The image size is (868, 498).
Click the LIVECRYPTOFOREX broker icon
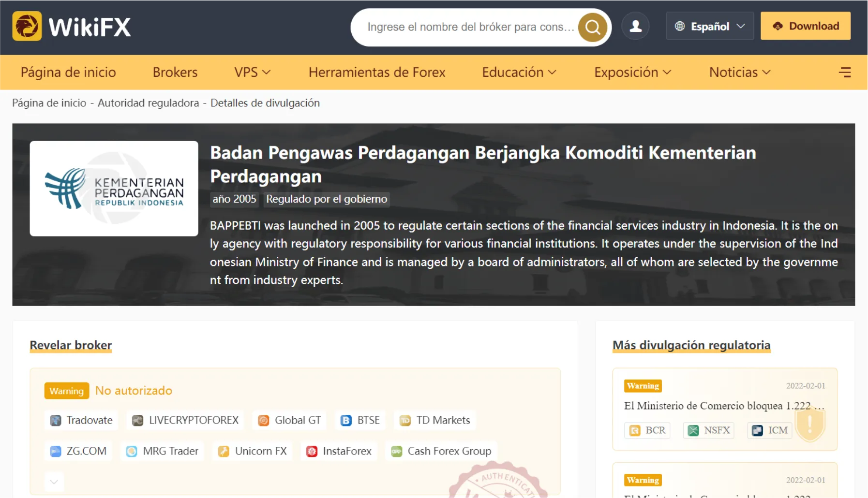tap(138, 420)
